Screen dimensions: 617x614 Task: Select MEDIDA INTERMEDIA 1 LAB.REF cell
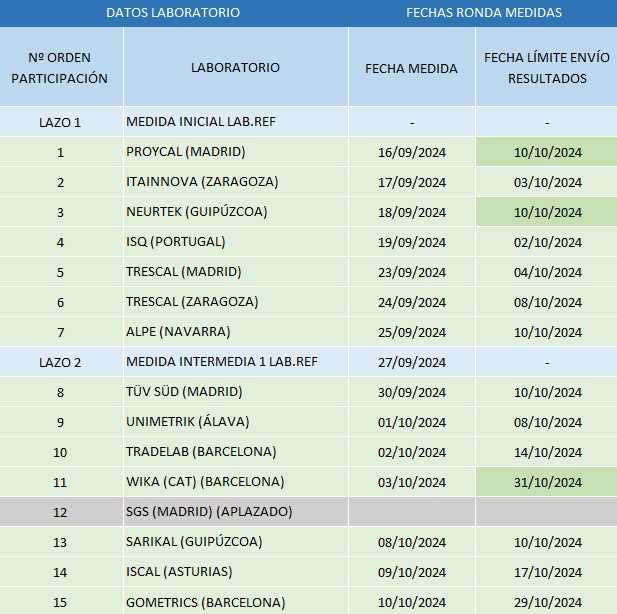point(236,362)
